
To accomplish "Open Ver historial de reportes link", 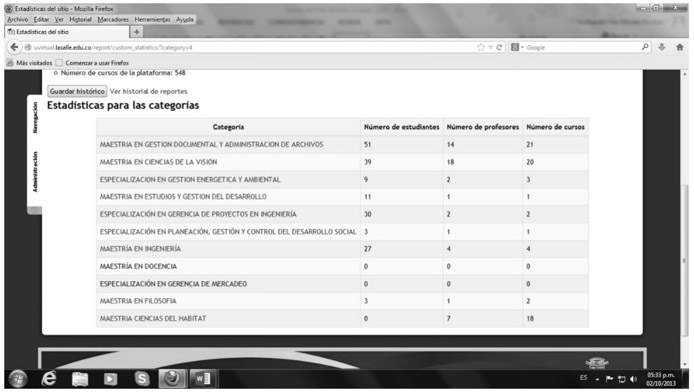I will pyautogui.click(x=148, y=92).
